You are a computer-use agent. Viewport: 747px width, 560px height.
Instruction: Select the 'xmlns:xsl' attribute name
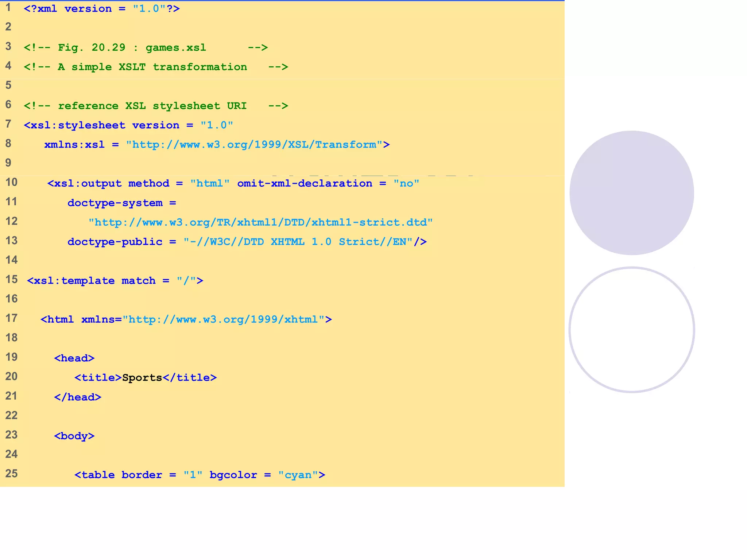74,145
